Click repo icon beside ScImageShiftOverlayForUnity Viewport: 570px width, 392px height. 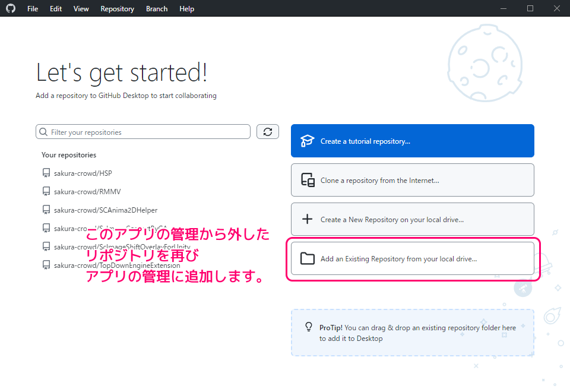[x=46, y=246]
